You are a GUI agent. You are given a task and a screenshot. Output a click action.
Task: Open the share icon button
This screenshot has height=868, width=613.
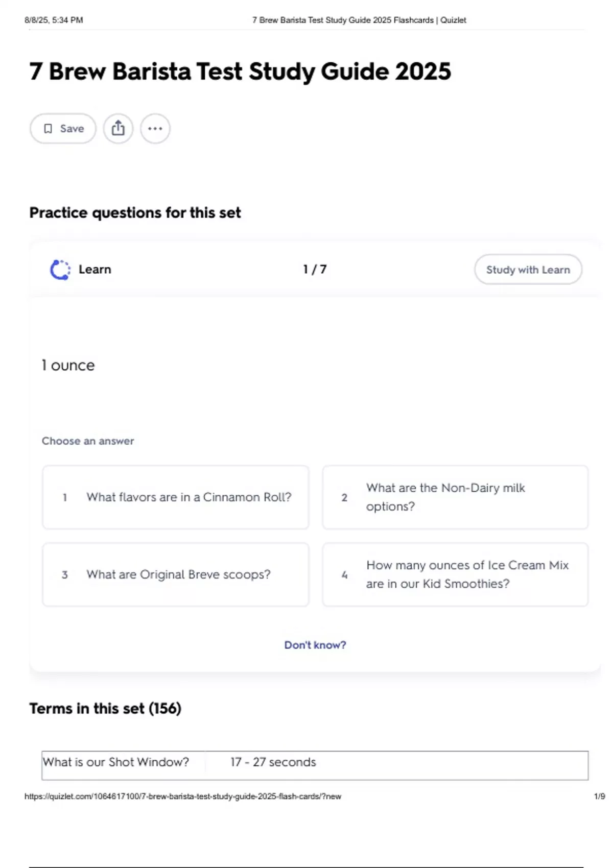(x=118, y=129)
